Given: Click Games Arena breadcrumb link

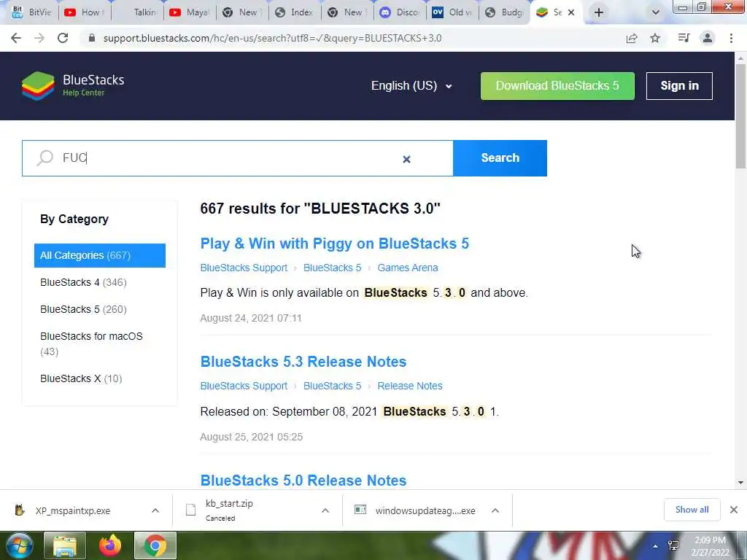Looking at the screenshot, I should 407,268.
